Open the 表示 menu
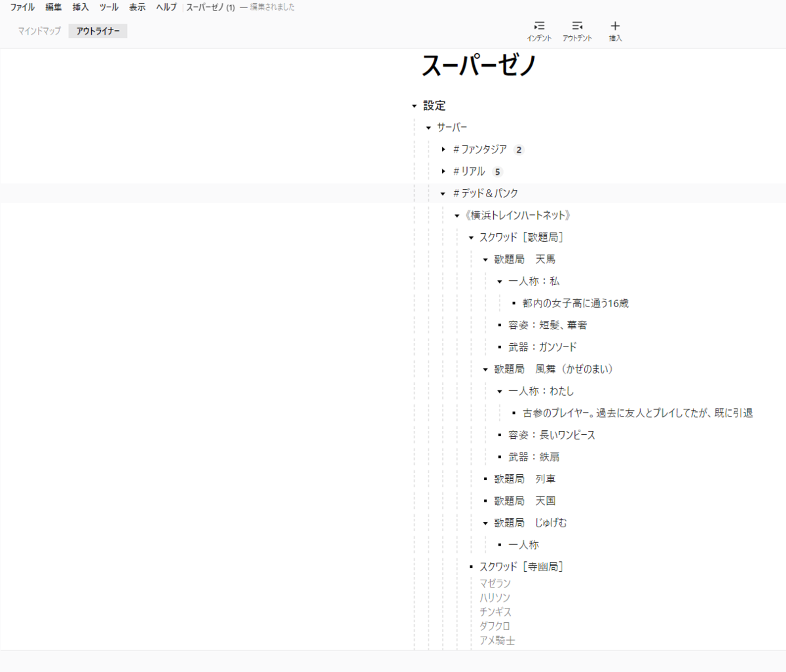The image size is (786, 672). point(138,7)
